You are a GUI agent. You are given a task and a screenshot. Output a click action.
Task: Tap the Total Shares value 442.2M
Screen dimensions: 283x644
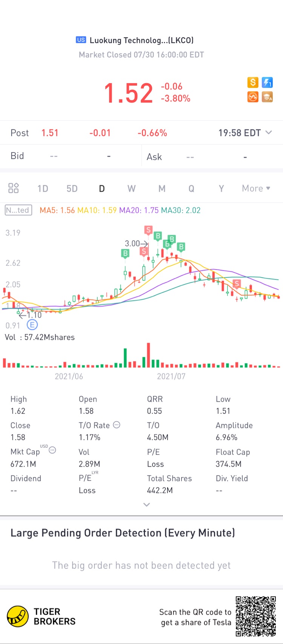click(160, 490)
